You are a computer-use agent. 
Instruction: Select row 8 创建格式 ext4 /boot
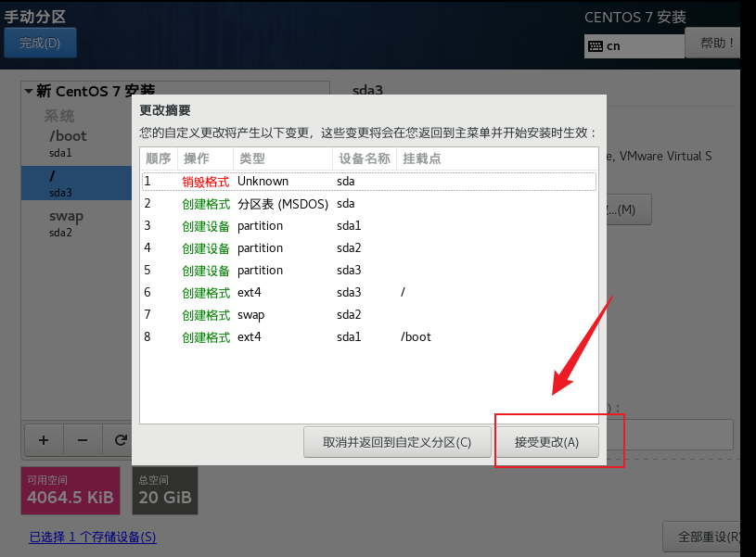[369, 336]
